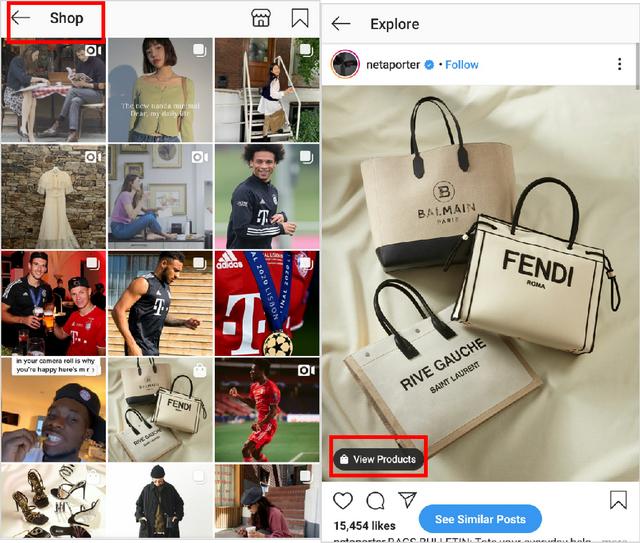Open the girl in green cardigan thumbnail
Image resolution: width=640 pixels, height=543 pixels.
pyautogui.click(x=160, y=90)
